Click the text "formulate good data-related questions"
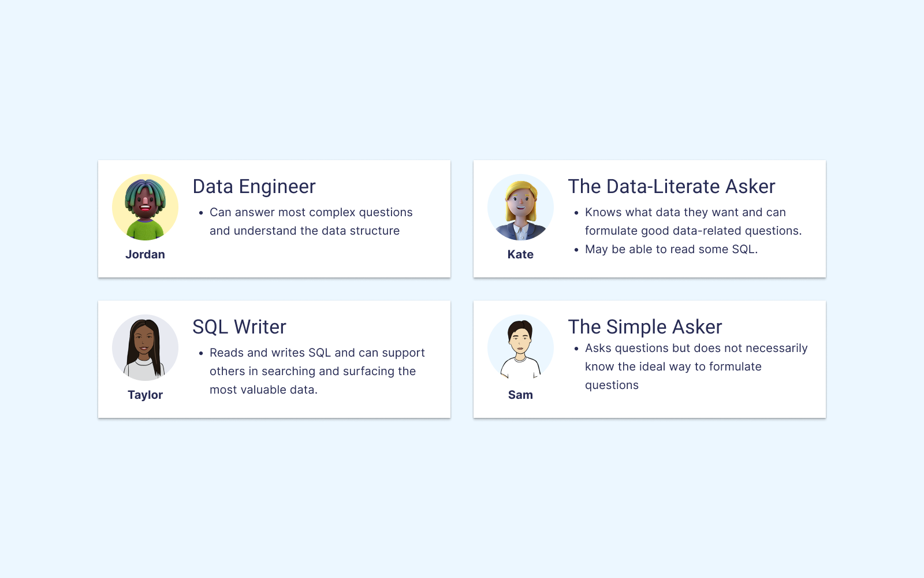Viewport: 924px width, 578px height. (x=694, y=231)
